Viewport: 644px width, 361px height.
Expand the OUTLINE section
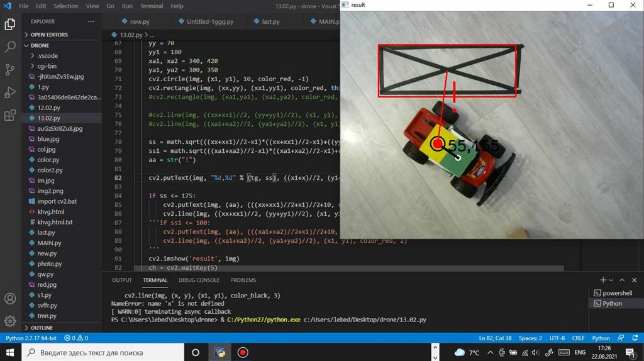point(42,328)
